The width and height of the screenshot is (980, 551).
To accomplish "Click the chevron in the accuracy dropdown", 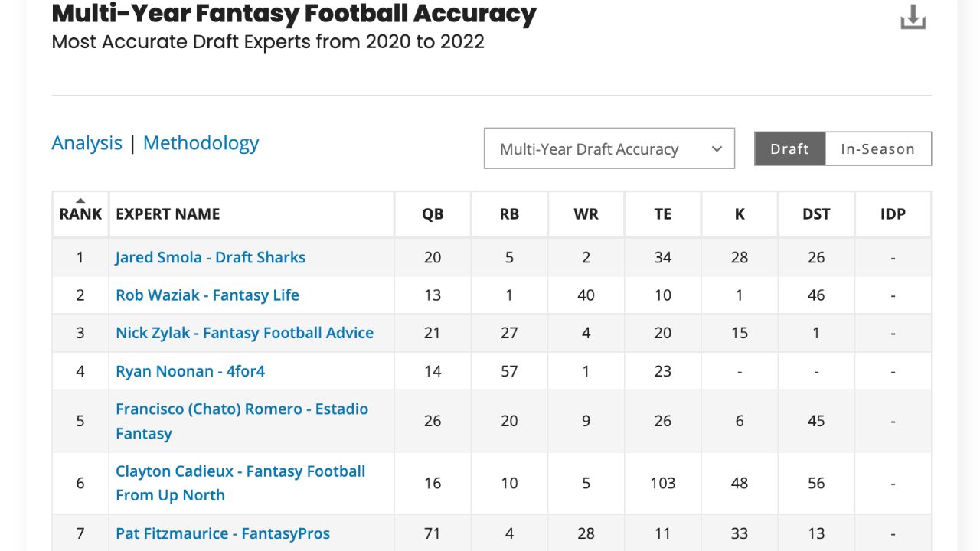I will 717,149.
